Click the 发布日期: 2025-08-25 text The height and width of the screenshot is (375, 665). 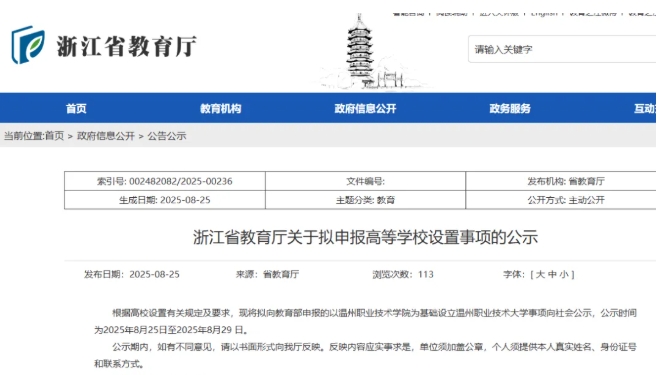(x=131, y=274)
